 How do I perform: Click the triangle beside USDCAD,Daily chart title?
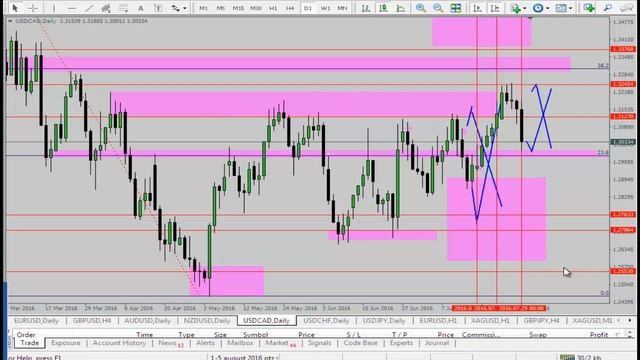[10, 21]
